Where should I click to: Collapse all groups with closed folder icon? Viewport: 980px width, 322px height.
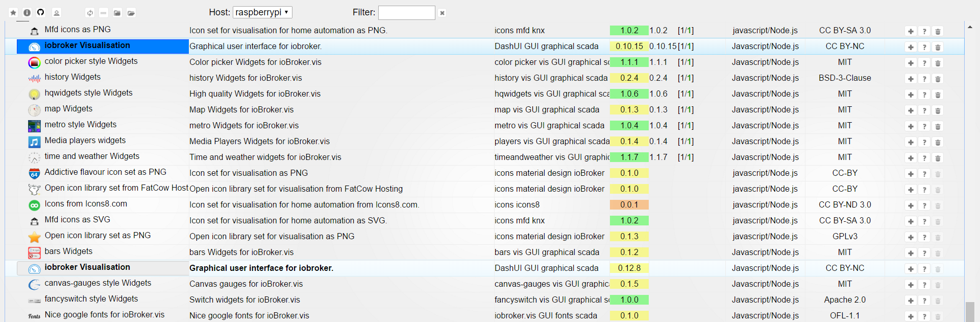pyautogui.click(x=117, y=13)
